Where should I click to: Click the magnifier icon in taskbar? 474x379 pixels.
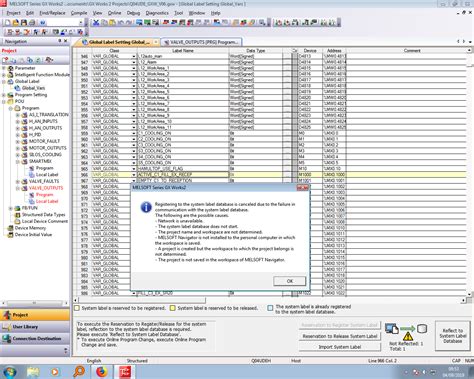coord(79,371)
